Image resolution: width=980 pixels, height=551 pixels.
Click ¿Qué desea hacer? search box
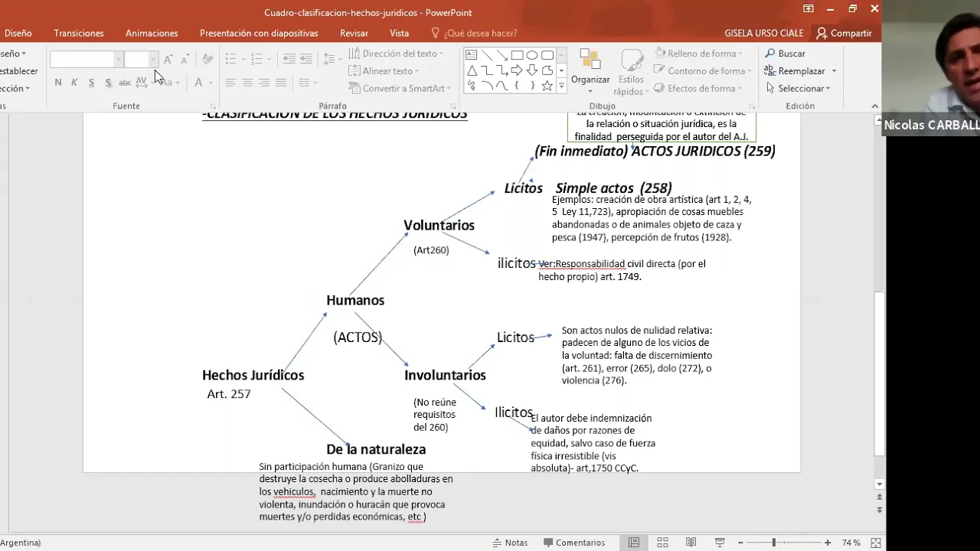(x=475, y=33)
